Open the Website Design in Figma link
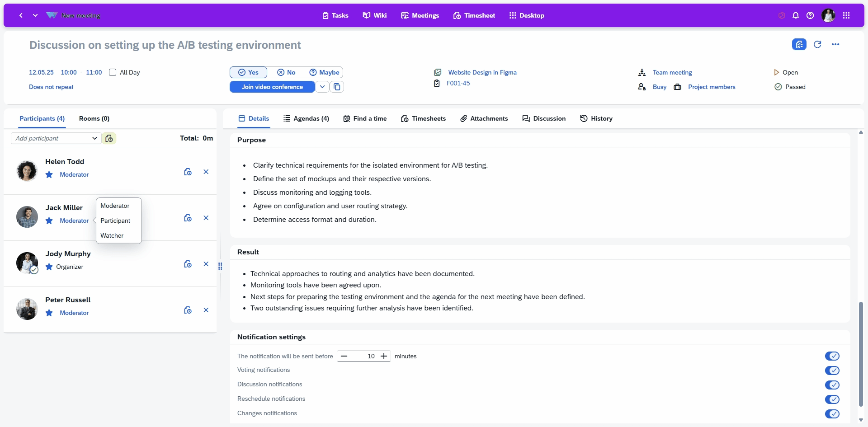 [482, 72]
